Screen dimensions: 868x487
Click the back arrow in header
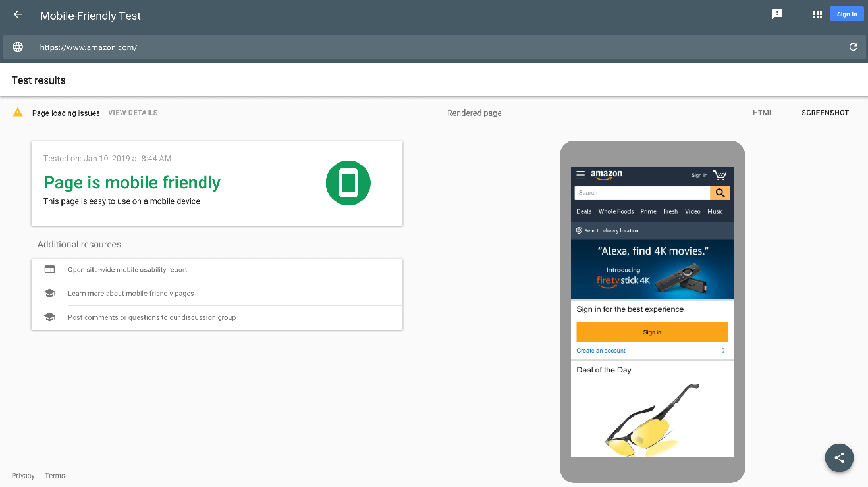(x=18, y=14)
